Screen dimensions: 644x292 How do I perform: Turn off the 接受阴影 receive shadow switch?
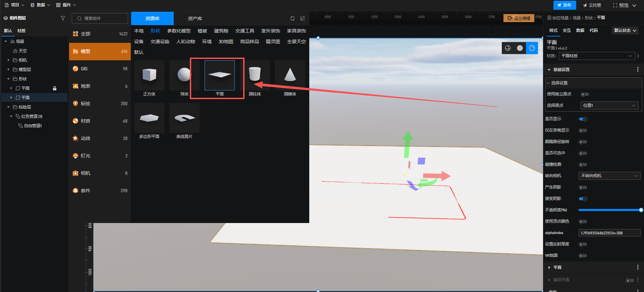click(x=583, y=199)
